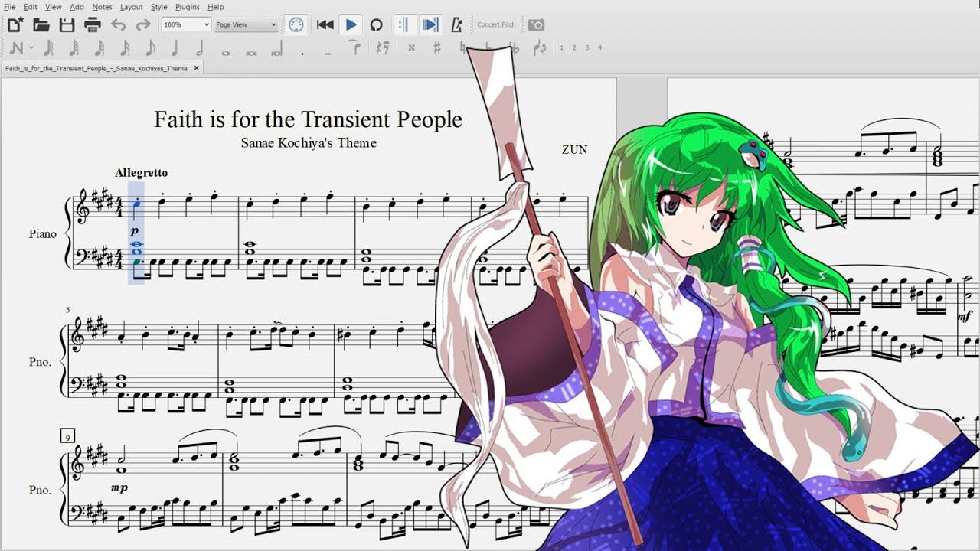980x551 pixels.
Task: Redo the last action
Action: click(x=143, y=24)
